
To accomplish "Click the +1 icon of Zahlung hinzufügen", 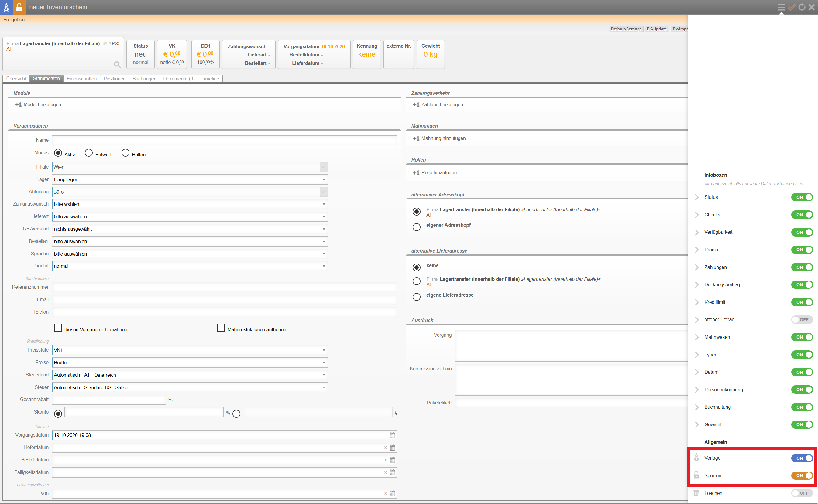I will (x=416, y=105).
